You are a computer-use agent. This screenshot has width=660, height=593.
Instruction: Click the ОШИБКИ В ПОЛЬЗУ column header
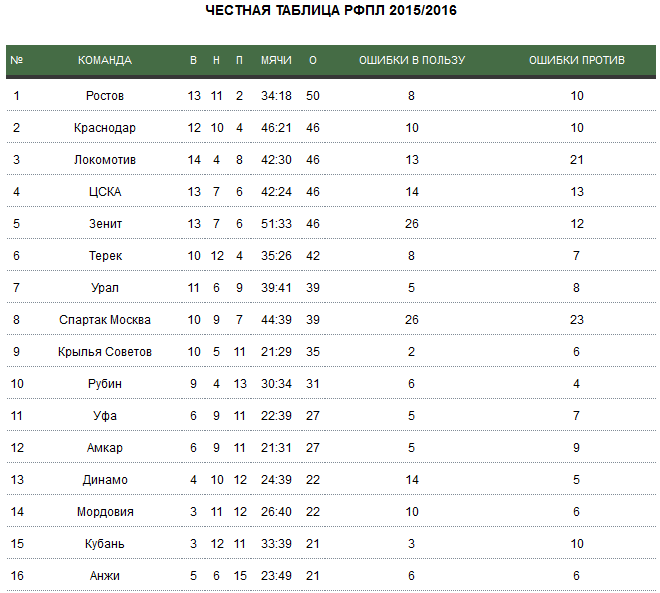pyautogui.click(x=412, y=60)
